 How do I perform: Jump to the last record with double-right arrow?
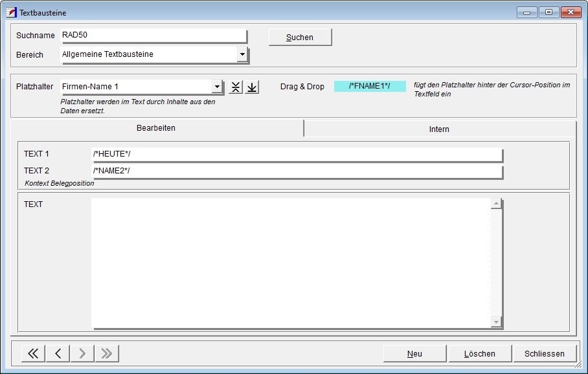point(107,353)
